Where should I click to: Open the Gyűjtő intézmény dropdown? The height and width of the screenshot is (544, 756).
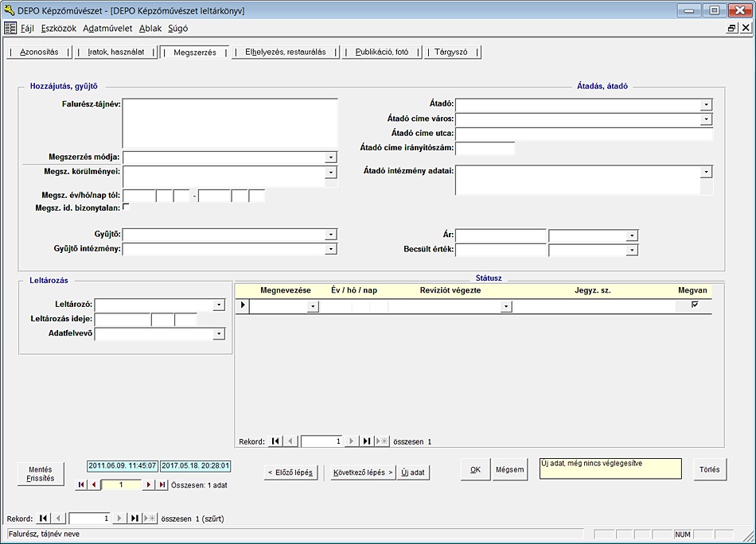click(x=331, y=249)
